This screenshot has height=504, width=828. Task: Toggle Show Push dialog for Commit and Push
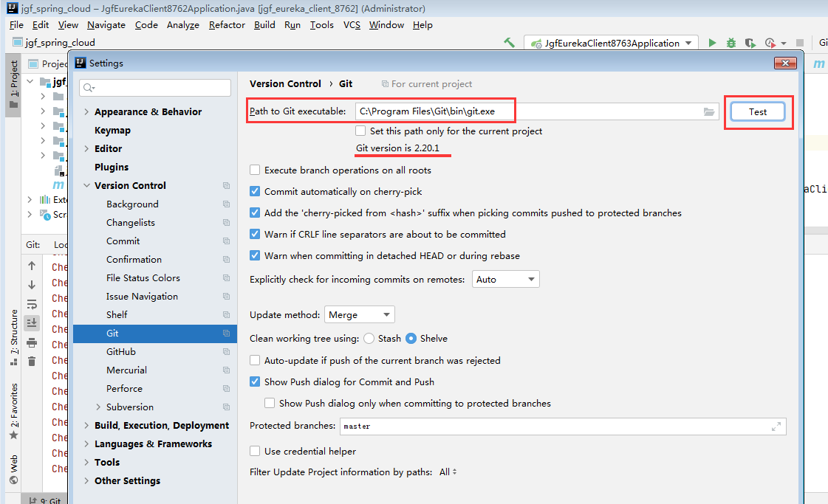tap(255, 382)
